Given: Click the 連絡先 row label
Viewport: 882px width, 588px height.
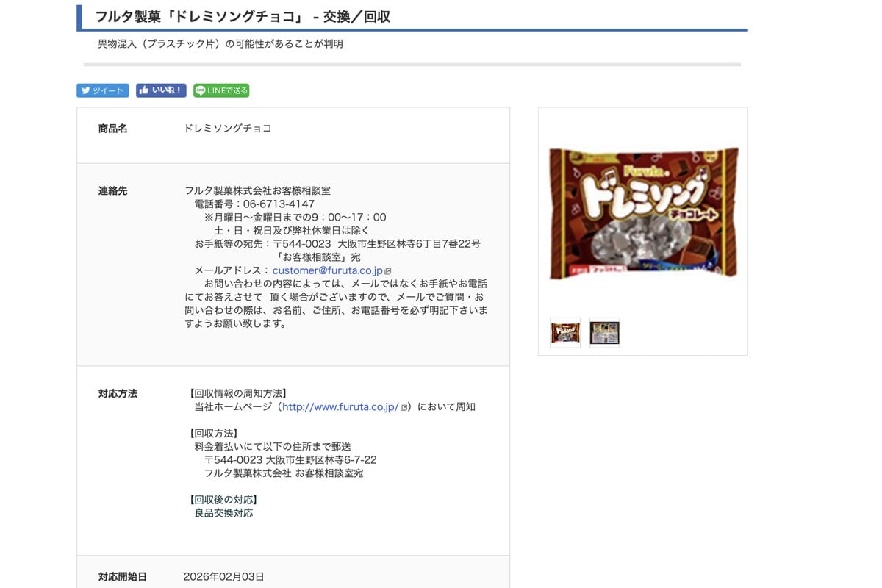Looking at the screenshot, I should (x=112, y=190).
